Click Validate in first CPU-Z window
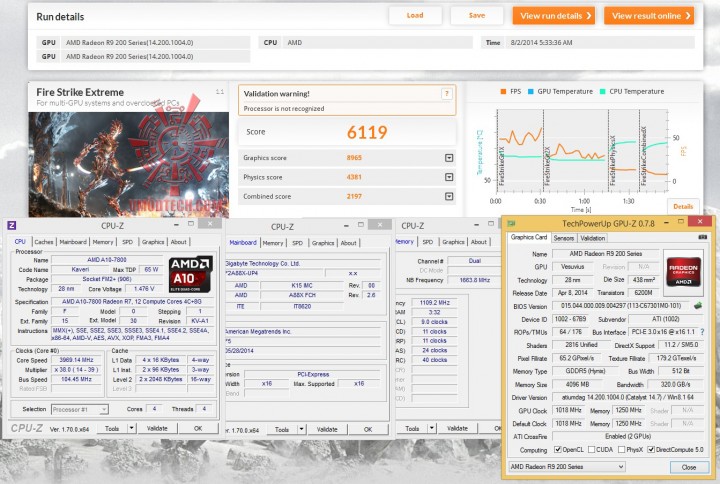The height and width of the screenshot is (484, 720). [157, 428]
